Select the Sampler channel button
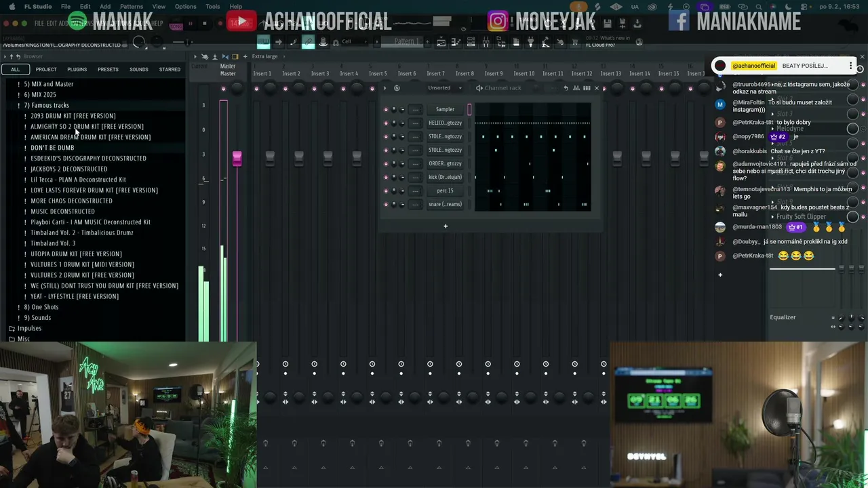Image resolution: width=868 pixels, height=488 pixels. click(445, 109)
